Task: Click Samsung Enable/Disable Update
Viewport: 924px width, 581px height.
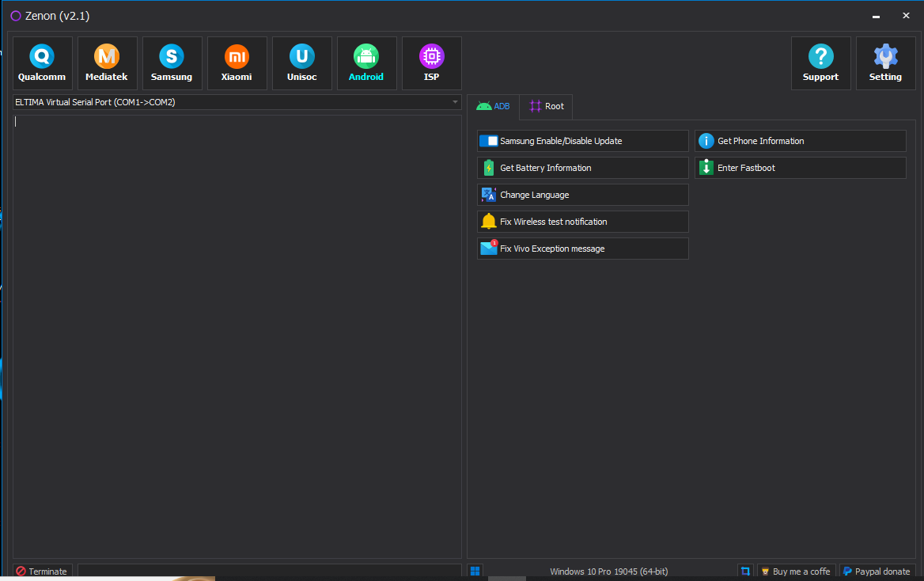Action: point(582,141)
